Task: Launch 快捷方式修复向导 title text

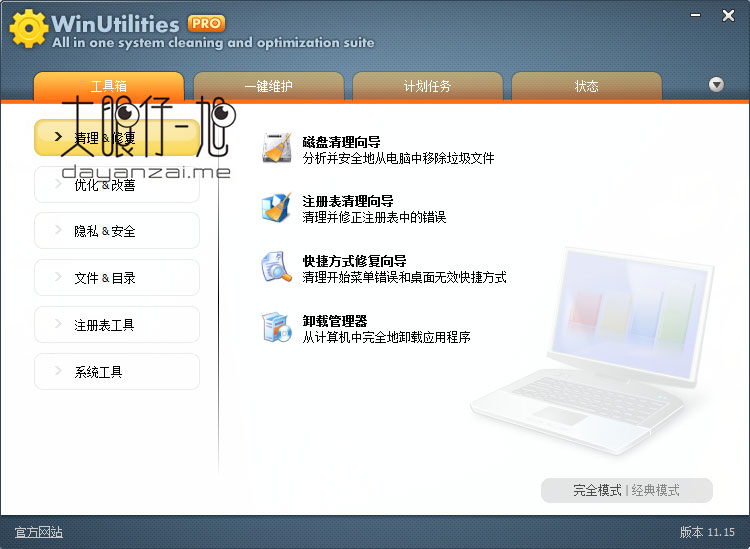Action: [354, 261]
